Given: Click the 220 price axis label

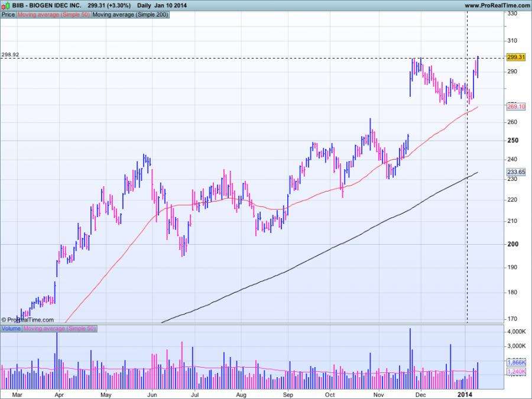Looking at the screenshot, I should point(512,200).
